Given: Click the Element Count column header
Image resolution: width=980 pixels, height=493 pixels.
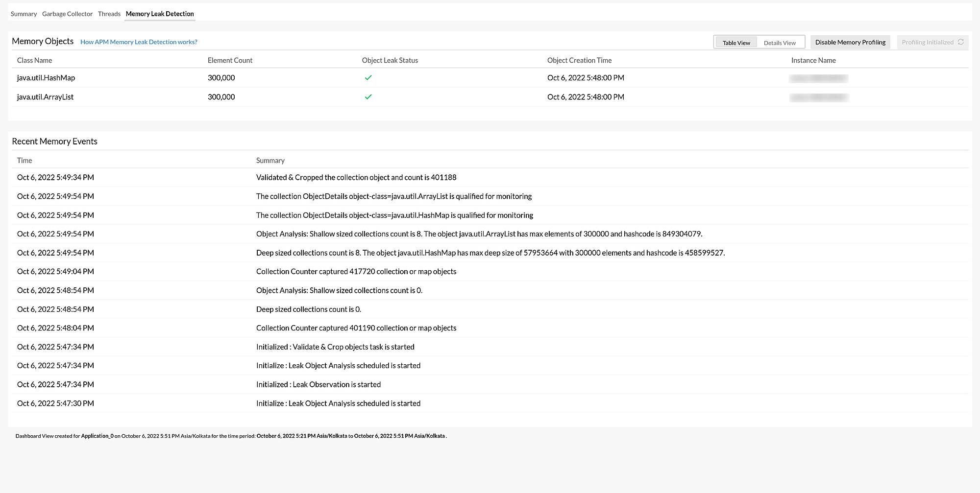Looking at the screenshot, I should click(x=230, y=60).
